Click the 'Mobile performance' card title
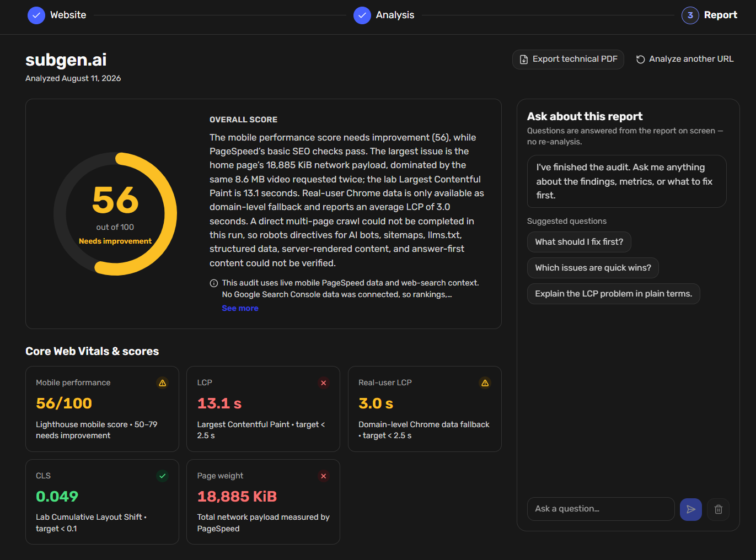This screenshot has height=560, width=756. click(x=73, y=383)
